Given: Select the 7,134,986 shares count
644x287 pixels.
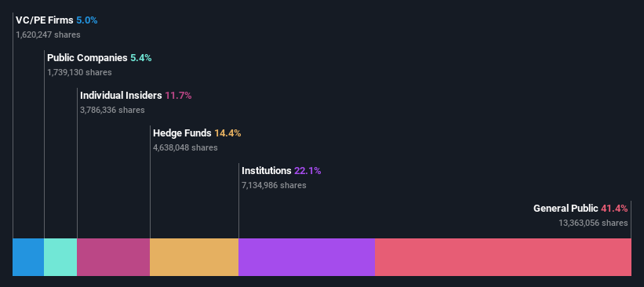Looking at the screenshot, I should [x=274, y=185].
